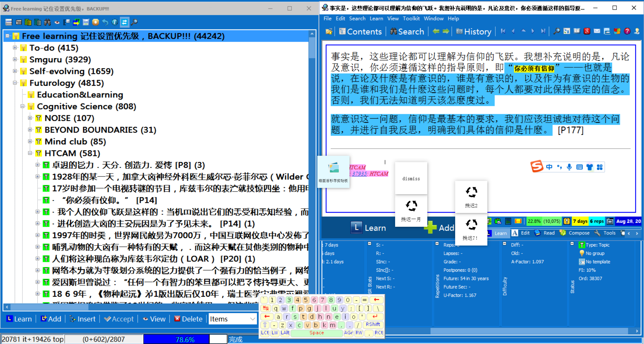Open the Toolkit menu
Screen dimensions: 644x344
click(x=411, y=18)
